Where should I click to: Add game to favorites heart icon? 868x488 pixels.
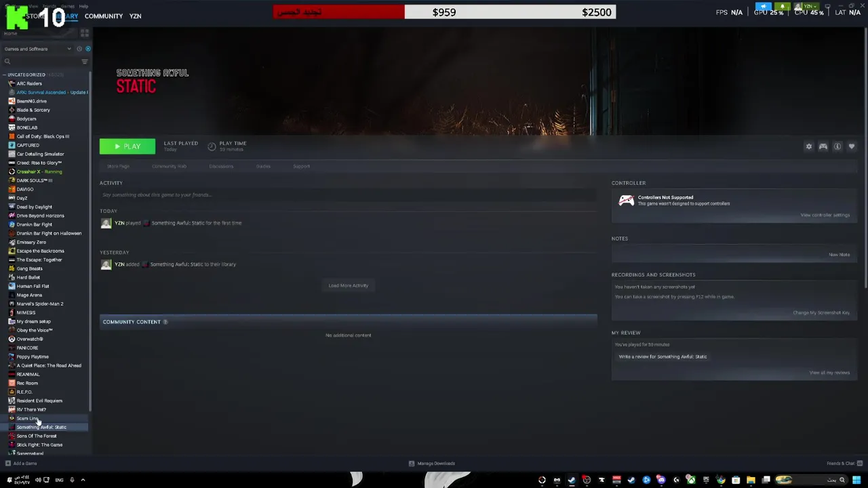(x=852, y=146)
